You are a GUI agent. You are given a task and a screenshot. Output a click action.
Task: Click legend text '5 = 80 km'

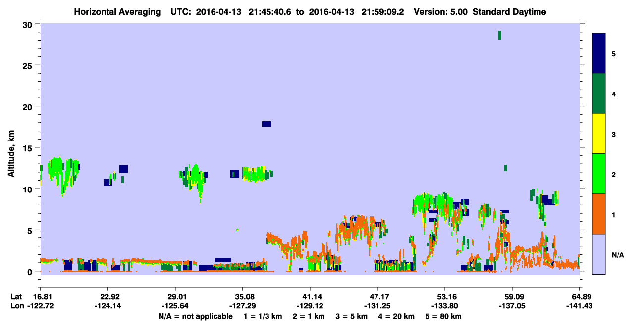444,316
